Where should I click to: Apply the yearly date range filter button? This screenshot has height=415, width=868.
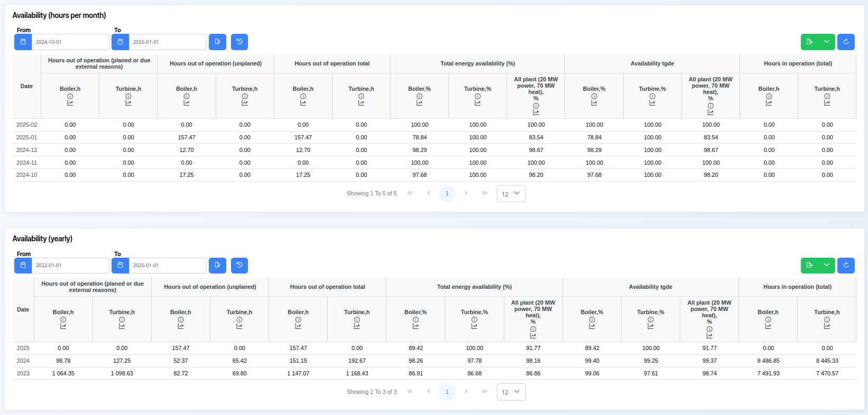[x=217, y=266]
